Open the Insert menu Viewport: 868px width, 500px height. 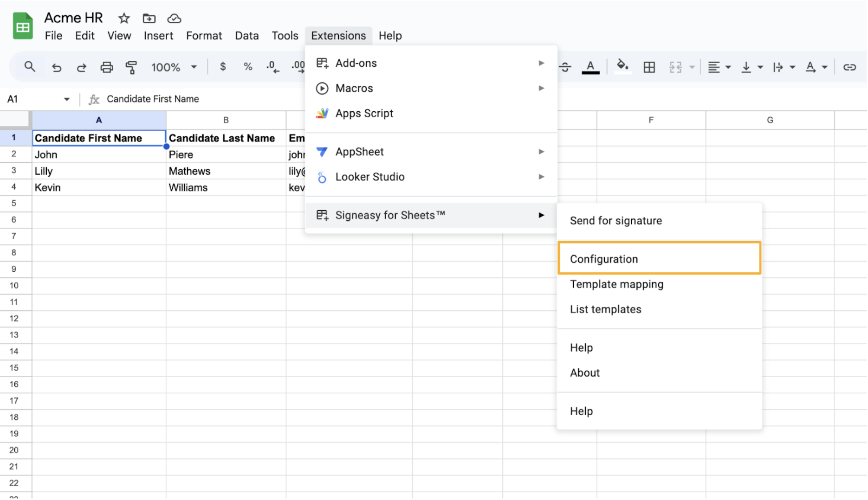coord(158,36)
